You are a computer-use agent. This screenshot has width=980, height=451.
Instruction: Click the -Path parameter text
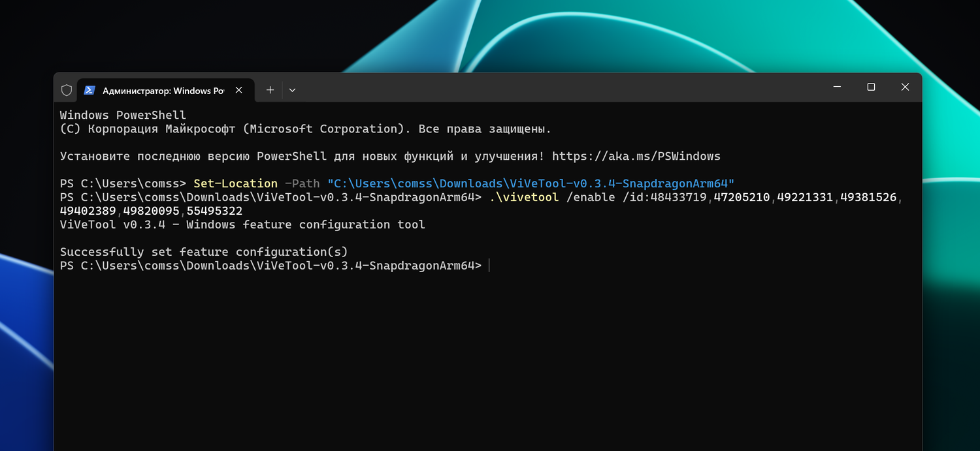(302, 183)
